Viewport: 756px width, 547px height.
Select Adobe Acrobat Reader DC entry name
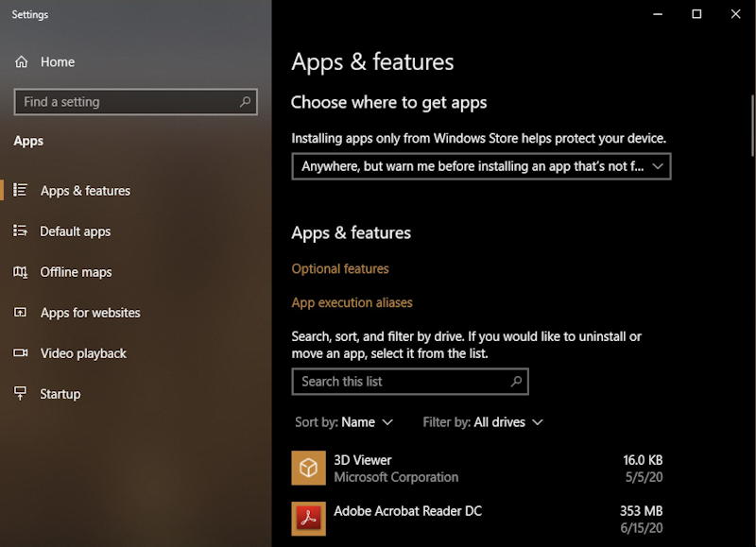point(408,511)
